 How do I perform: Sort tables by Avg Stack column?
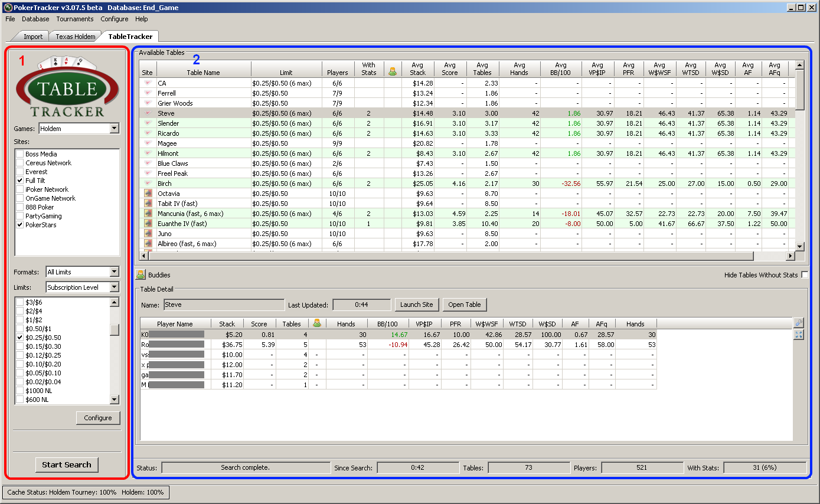[x=417, y=69]
